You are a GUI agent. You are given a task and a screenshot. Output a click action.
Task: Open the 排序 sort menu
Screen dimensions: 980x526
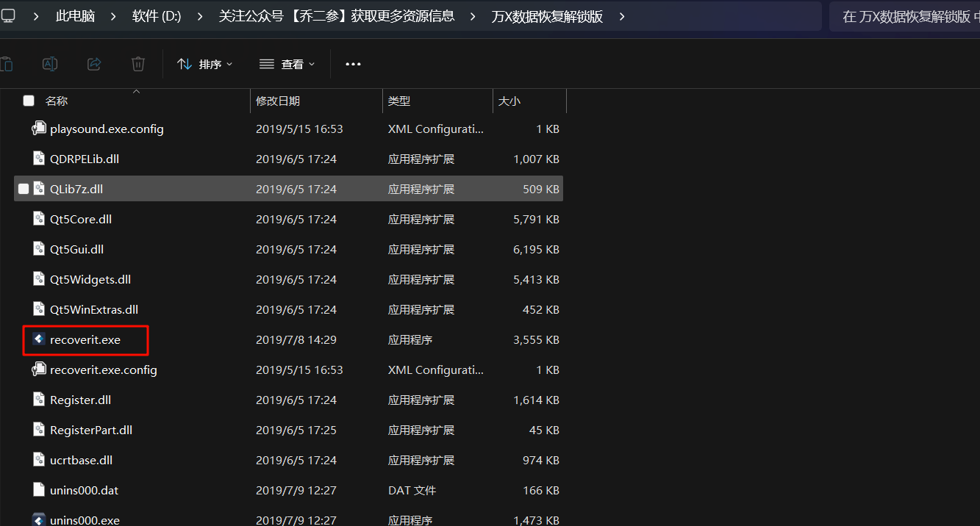tap(205, 64)
